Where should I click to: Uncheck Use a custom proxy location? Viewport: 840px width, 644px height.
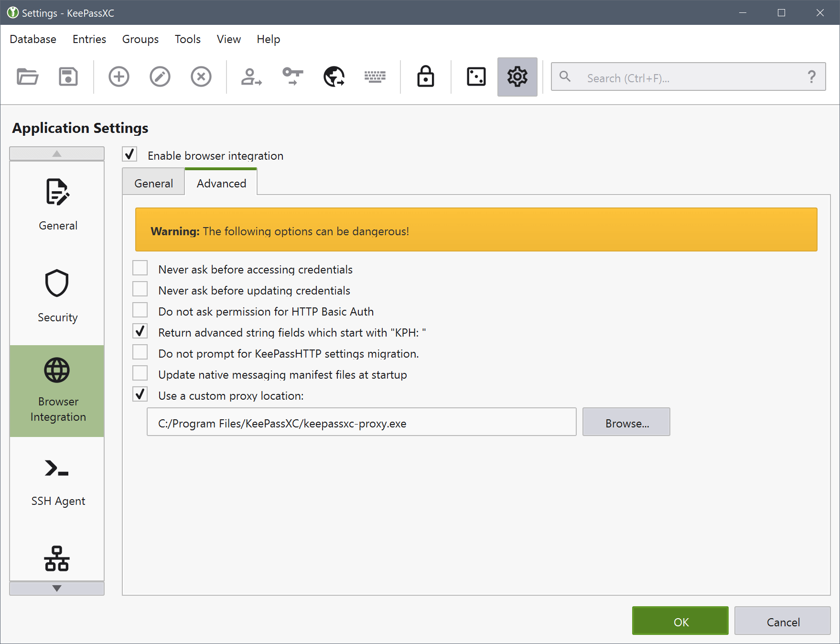pyautogui.click(x=140, y=394)
